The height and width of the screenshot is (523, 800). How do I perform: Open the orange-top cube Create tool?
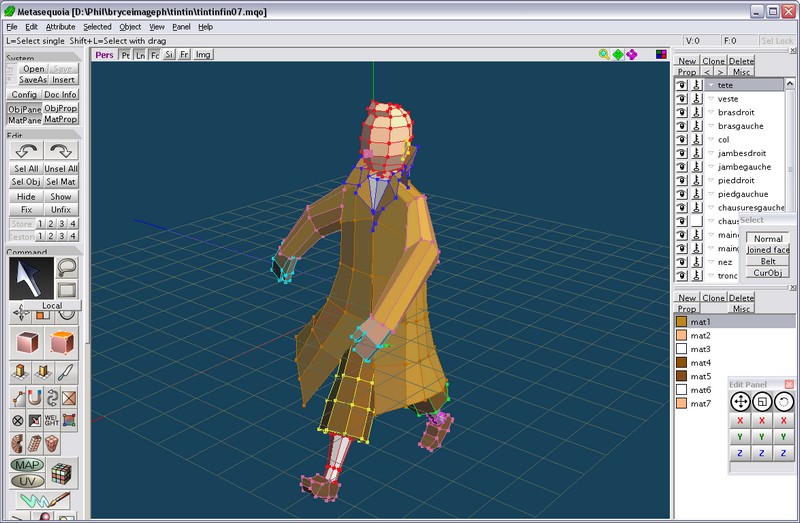pyautogui.click(x=62, y=342)
